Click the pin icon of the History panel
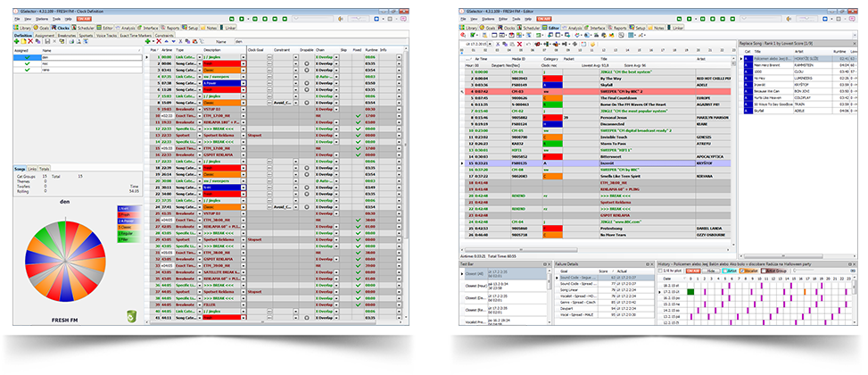 (850, 264)
